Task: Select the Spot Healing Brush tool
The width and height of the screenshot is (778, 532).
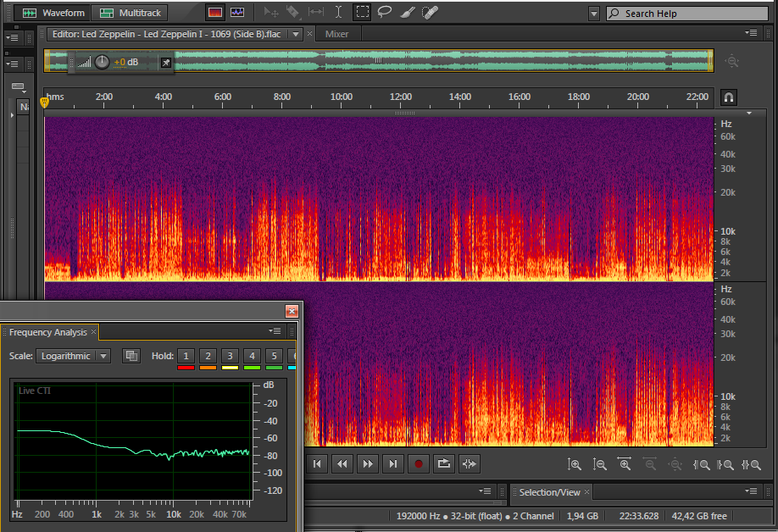Action: coord(430,13)
